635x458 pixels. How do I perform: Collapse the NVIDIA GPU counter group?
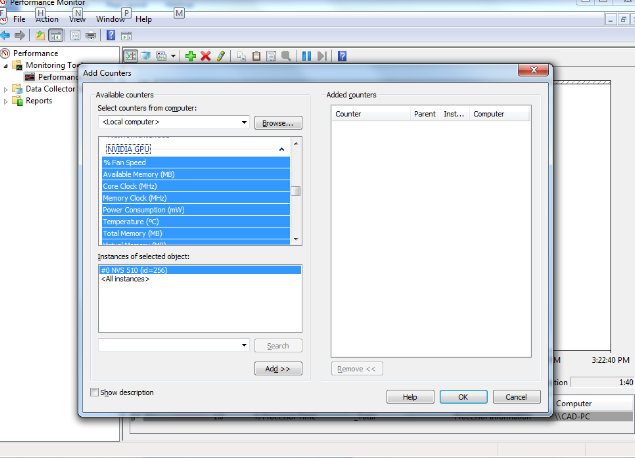281,149
